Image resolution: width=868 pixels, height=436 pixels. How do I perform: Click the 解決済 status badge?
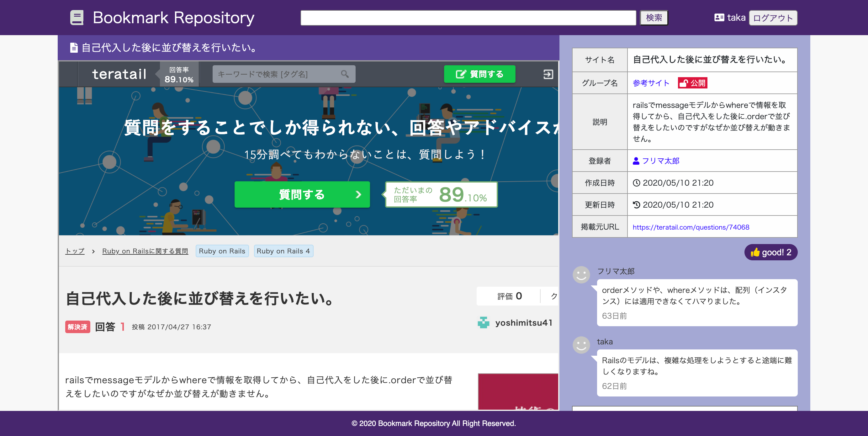tap(77, 327)
